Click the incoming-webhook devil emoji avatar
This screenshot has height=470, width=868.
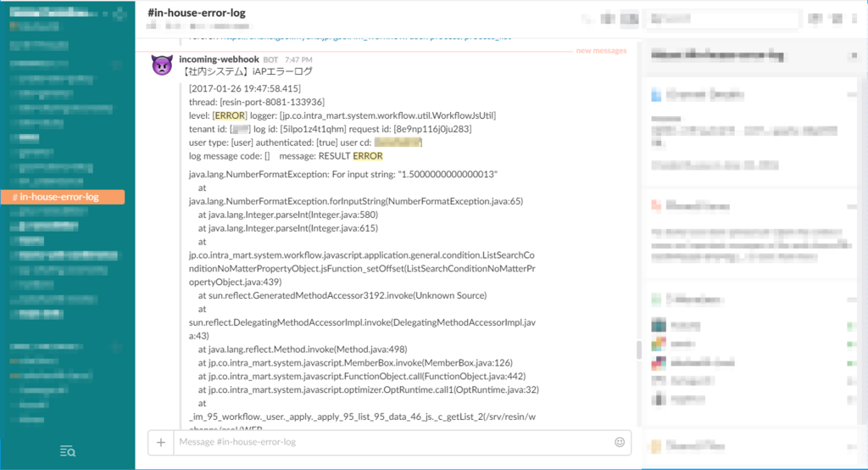pyautogui.click(x=162, y=66)
